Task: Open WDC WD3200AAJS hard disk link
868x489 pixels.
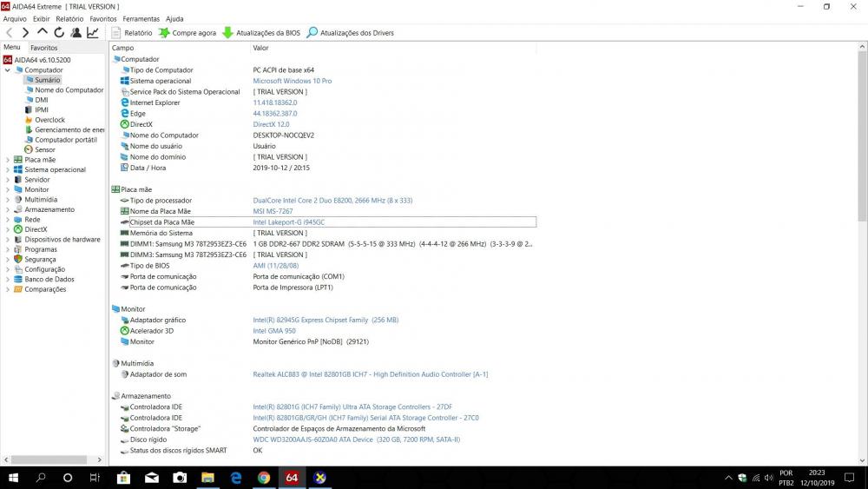Action: (x=357, y=439)
